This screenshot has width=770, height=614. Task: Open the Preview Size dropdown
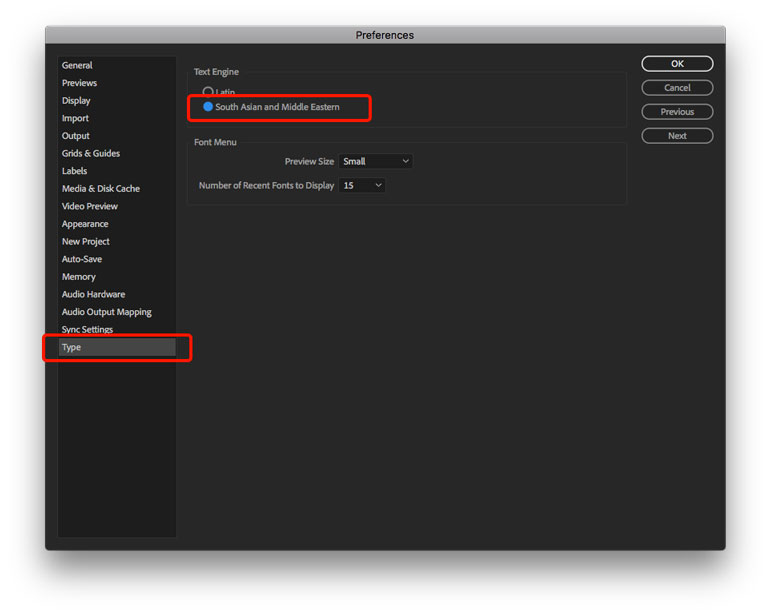pos(375,161)
